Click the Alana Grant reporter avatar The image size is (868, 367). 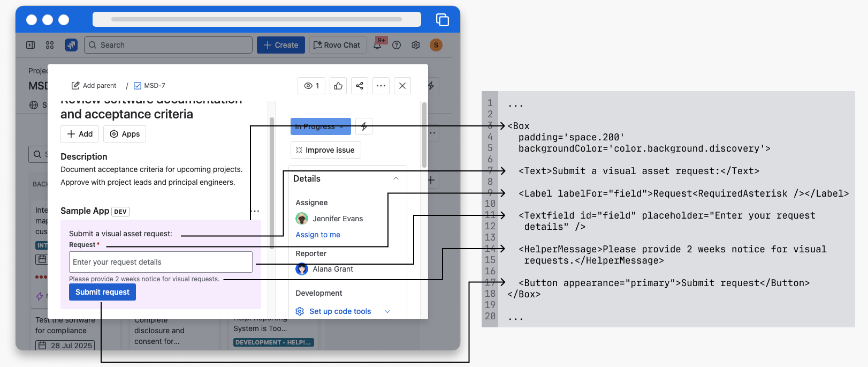tap(302, 269)
